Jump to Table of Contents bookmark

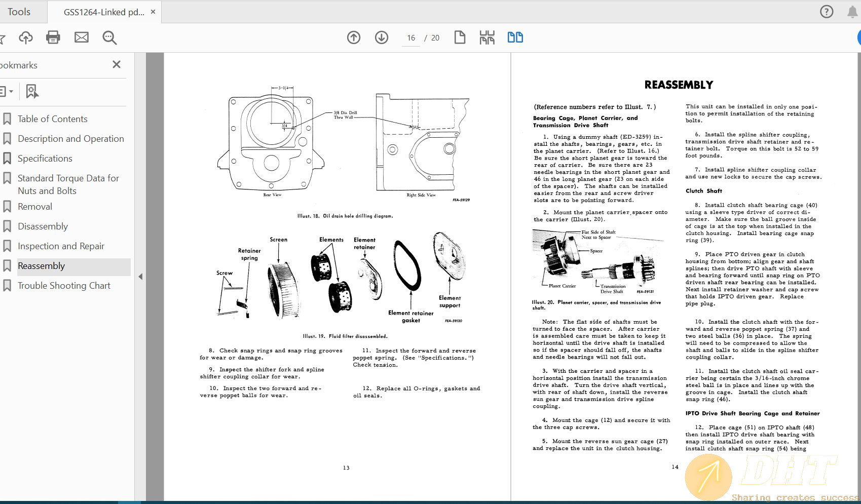click(53, 119)
